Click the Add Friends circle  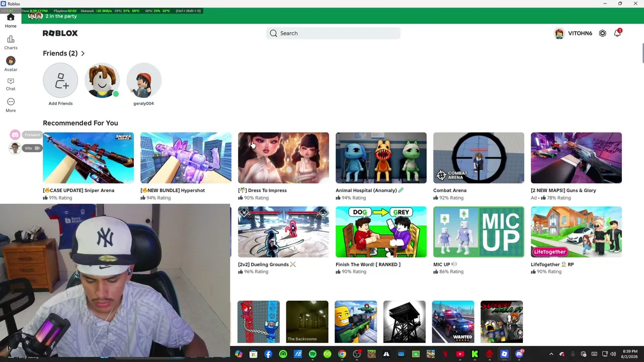(x=60, y=80)
